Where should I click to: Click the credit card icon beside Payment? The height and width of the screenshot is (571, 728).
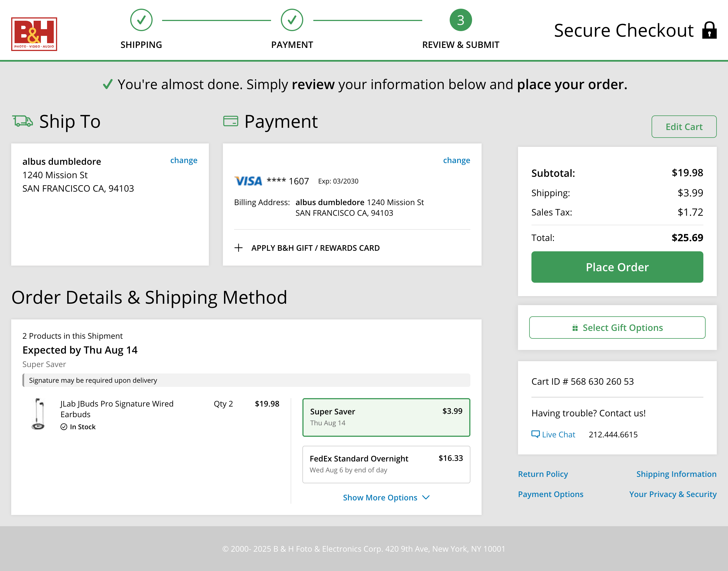[231, 121]
